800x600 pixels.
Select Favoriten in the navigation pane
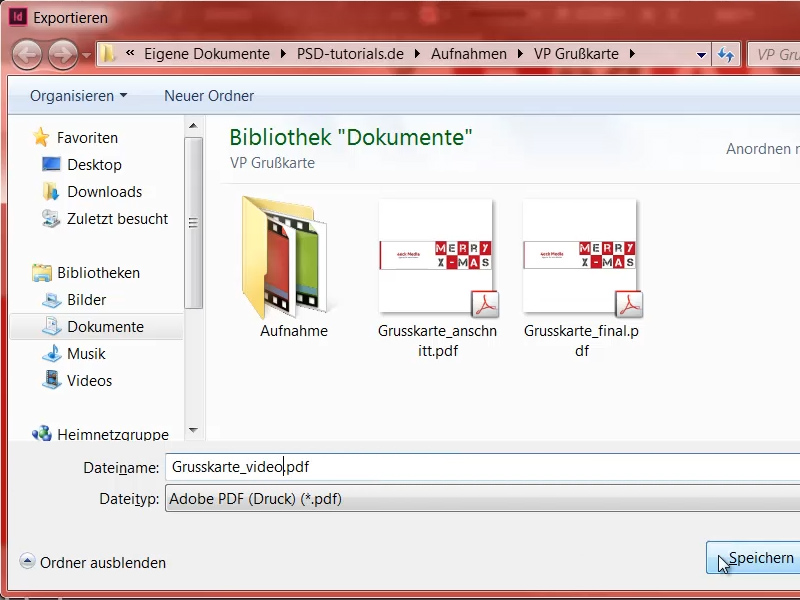tap(87, 138)
